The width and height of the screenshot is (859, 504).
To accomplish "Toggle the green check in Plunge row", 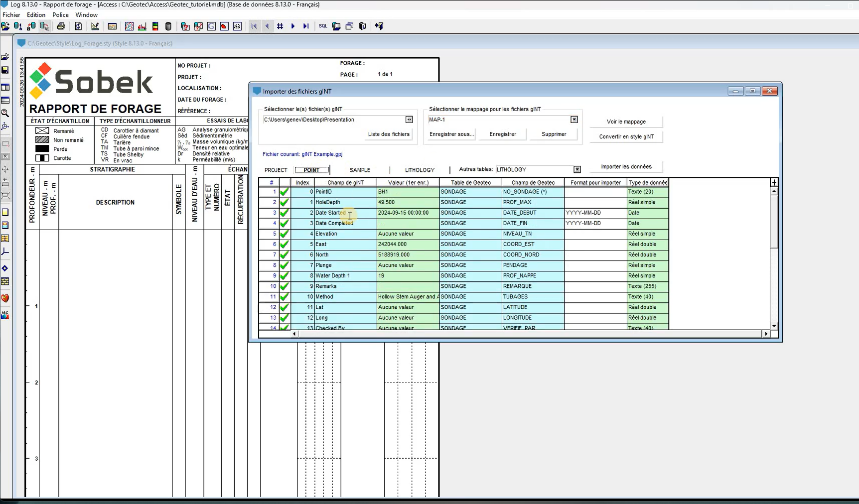I will click(285, 265).
